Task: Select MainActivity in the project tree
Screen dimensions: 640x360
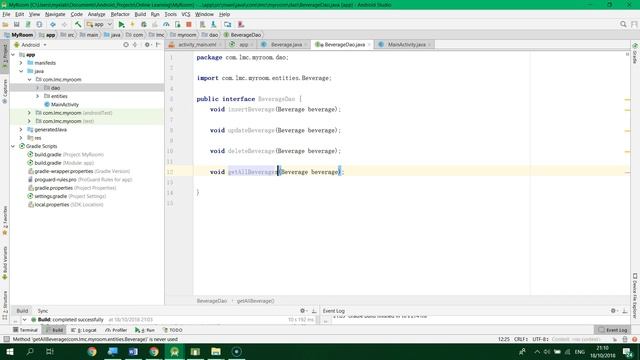Action: pyautogui.click(x=64, y=104)
